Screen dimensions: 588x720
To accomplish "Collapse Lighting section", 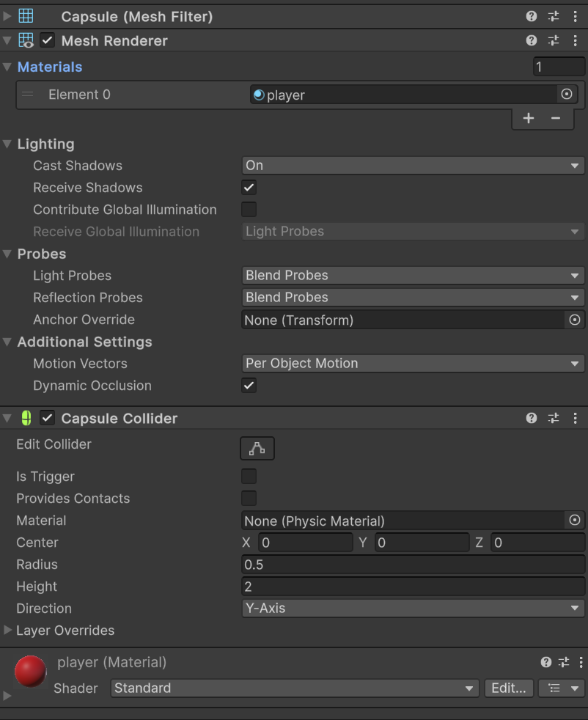I will (x=7, y=144).
